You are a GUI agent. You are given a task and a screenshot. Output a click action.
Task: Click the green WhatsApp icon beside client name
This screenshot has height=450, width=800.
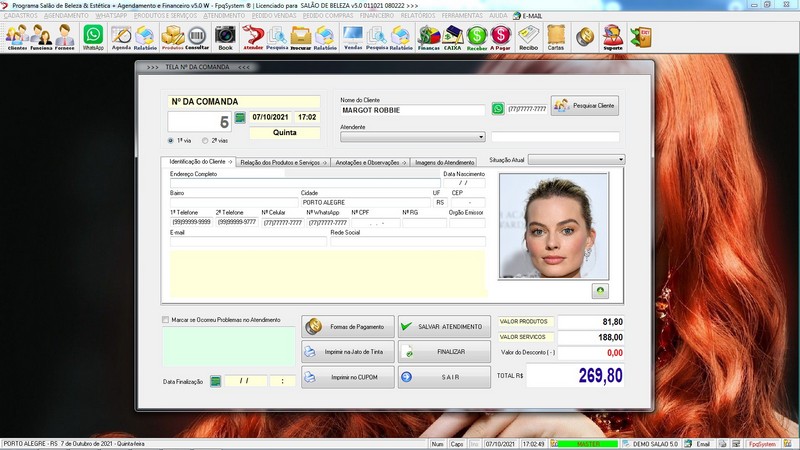pos(498,108)
